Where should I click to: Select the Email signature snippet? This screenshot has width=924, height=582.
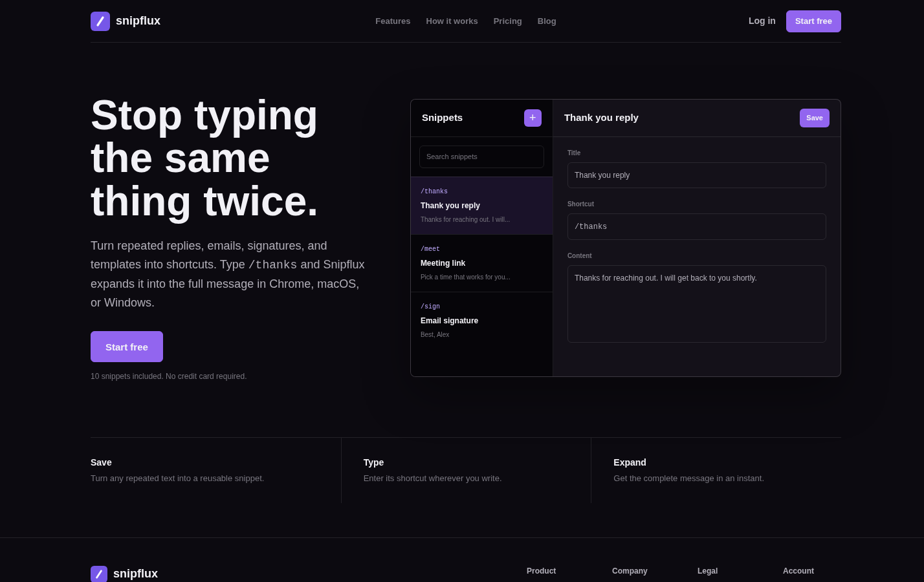481,321
